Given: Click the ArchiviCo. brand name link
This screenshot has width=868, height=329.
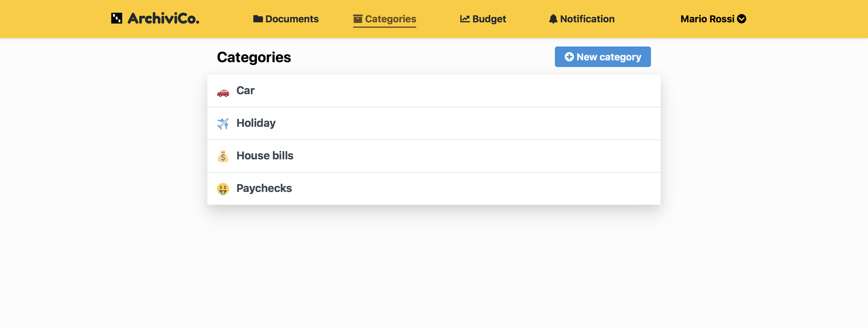Looking at the screenshot, I should 163,18.
